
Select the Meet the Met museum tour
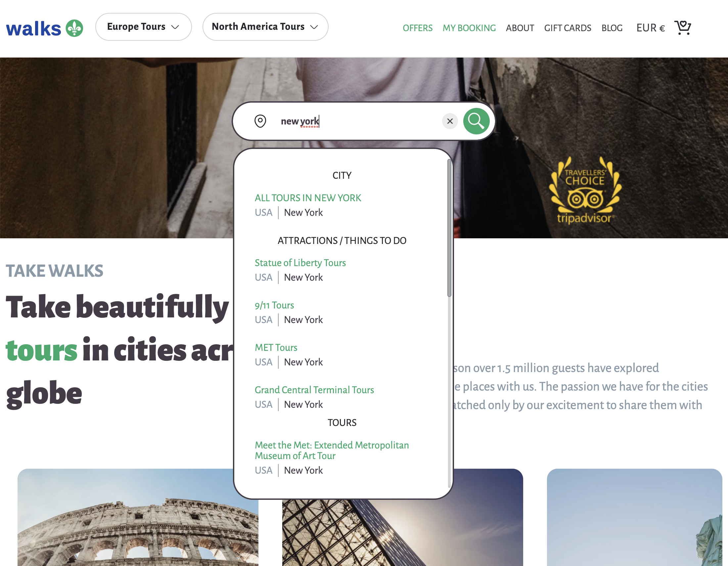tap(332, 450)
